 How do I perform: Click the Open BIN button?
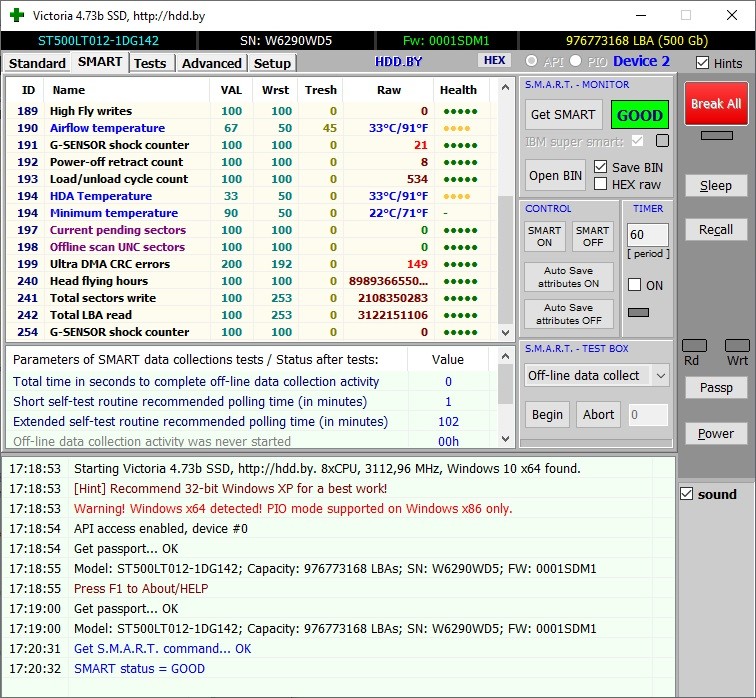(555, 175)
